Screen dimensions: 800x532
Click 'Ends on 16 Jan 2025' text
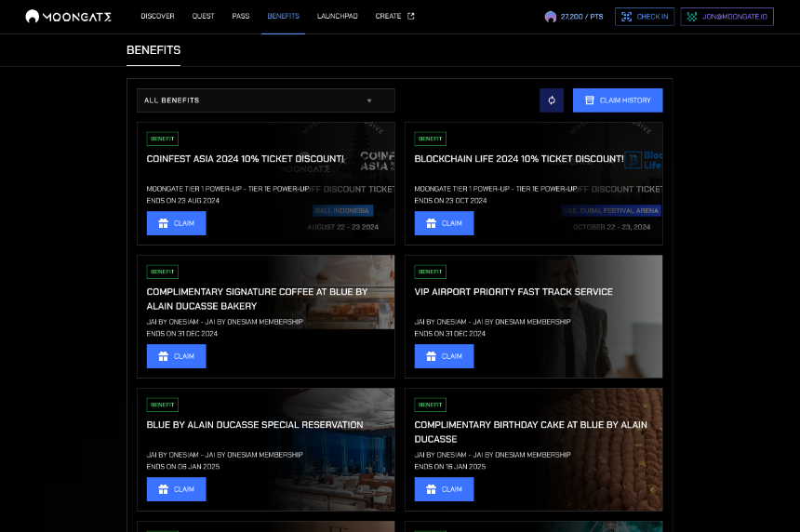pos(450,467)
